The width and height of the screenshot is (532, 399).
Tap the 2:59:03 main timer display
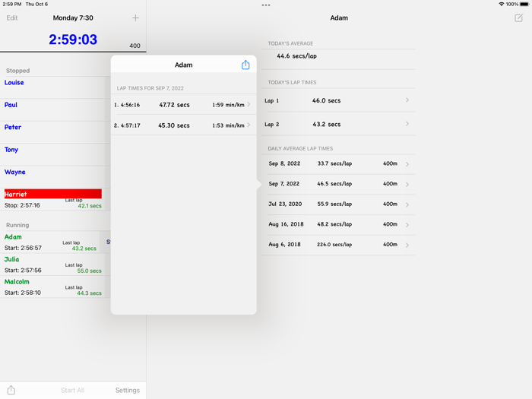coord(73,40)
